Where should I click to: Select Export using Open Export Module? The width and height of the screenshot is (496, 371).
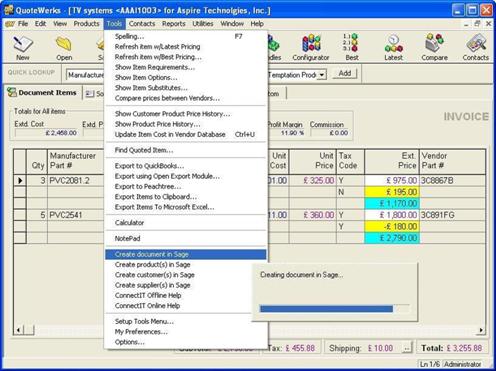pos(186,176)
